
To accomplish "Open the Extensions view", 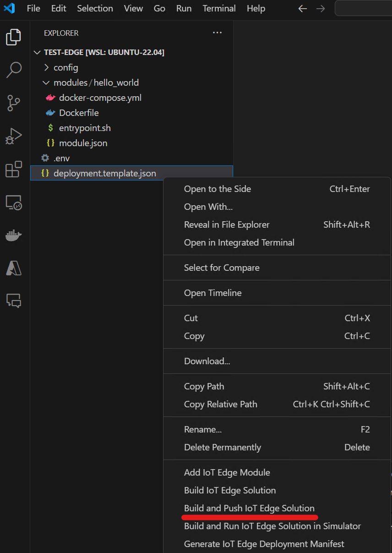I will (x=14, y=169).
